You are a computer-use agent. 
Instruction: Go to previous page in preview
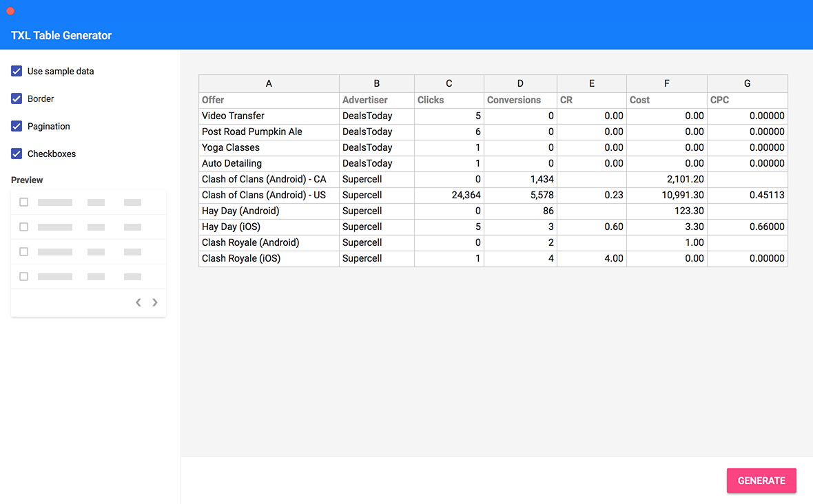(138, 302)
